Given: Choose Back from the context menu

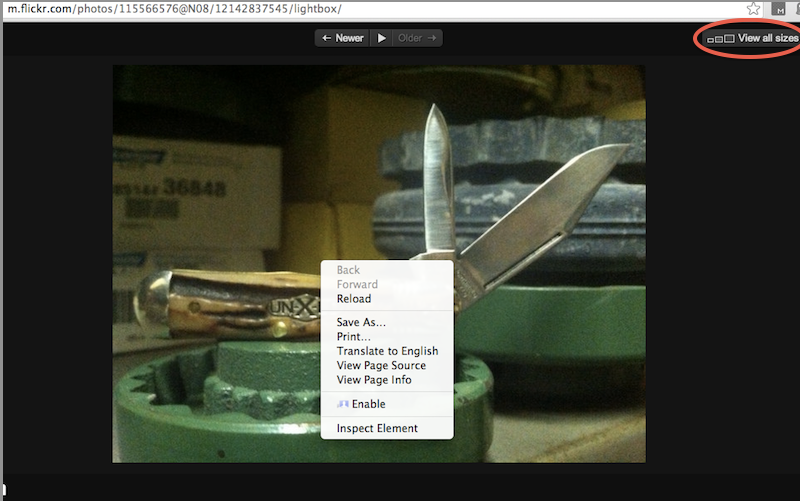Looking at the screenshot, I should pos(387,270).
